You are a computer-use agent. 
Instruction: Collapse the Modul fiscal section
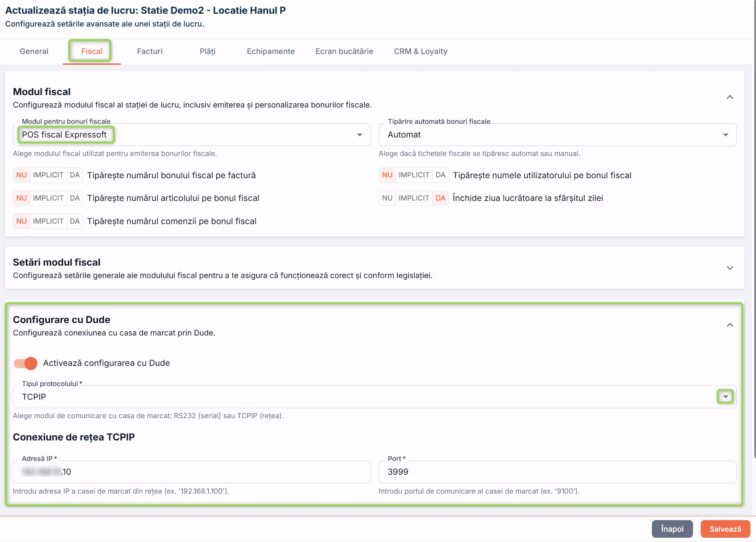pyautogui.click(x=730, y=97)
